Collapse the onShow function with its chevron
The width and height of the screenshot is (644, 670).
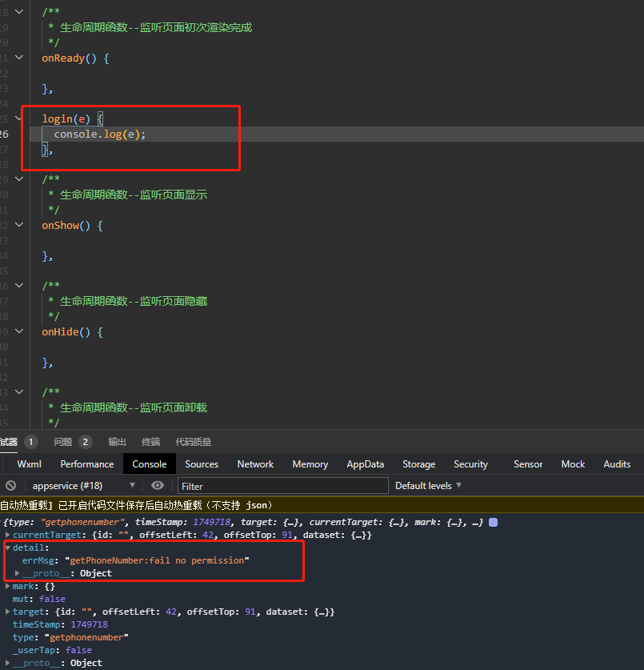click(x=18, y=225)
